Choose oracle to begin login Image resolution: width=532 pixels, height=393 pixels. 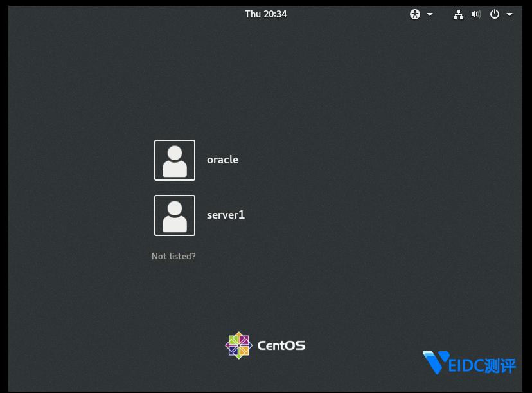(222, 160)
